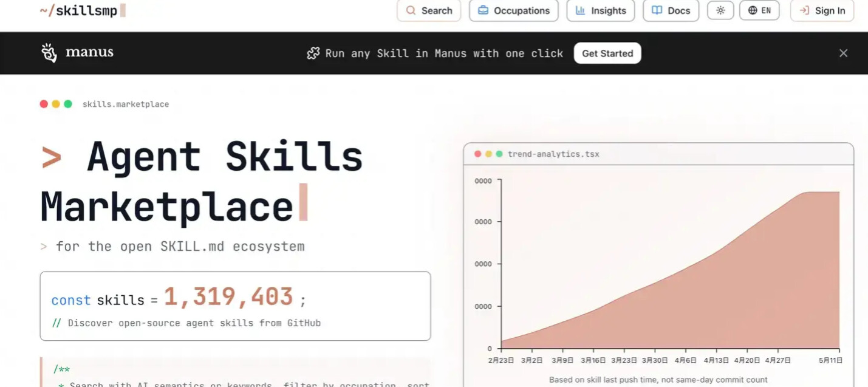Click the trend area chart
The width and height of the screenshot is (868, 387).
tap(670, 270)
